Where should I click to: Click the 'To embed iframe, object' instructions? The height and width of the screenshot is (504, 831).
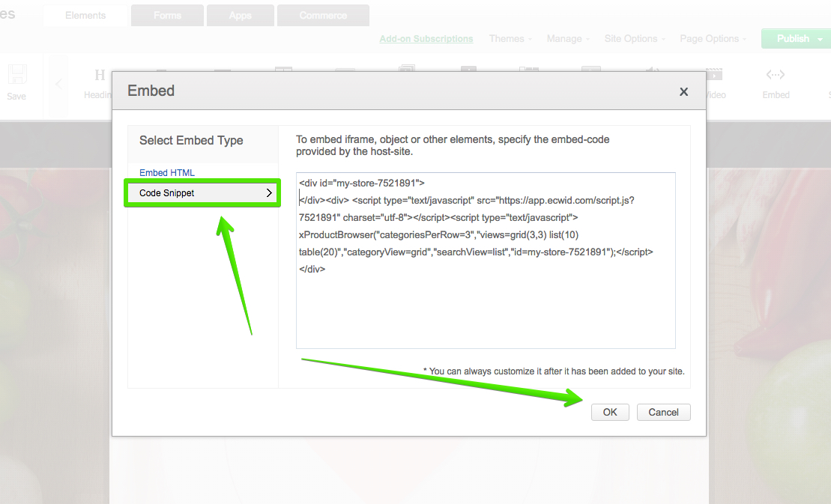[x=453, y=145]
